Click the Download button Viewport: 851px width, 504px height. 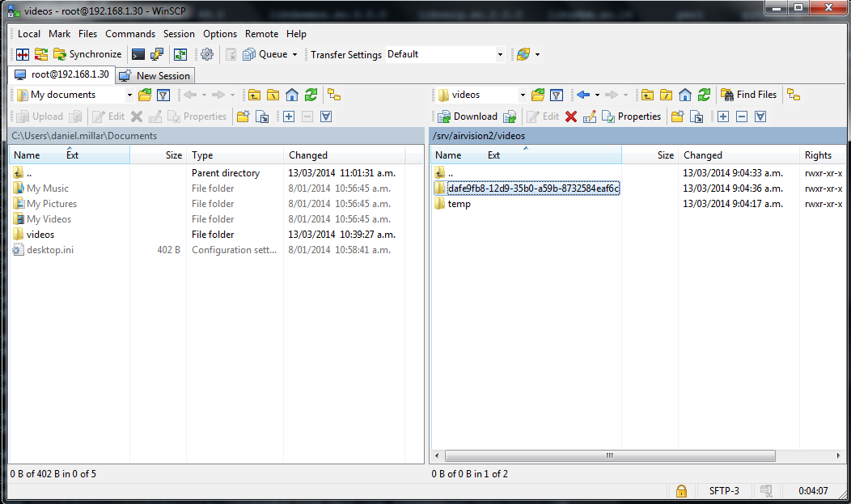click(x=468, y=116)
